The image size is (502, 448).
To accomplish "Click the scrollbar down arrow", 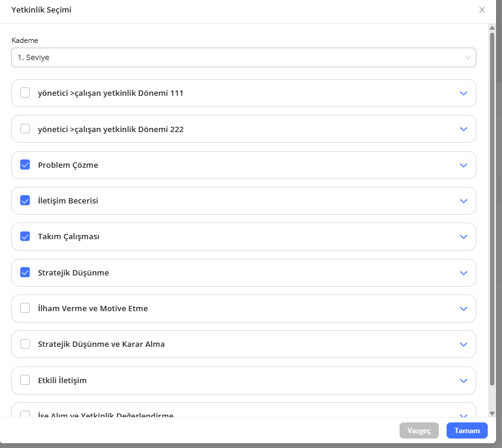I will [x=492, y=413].
